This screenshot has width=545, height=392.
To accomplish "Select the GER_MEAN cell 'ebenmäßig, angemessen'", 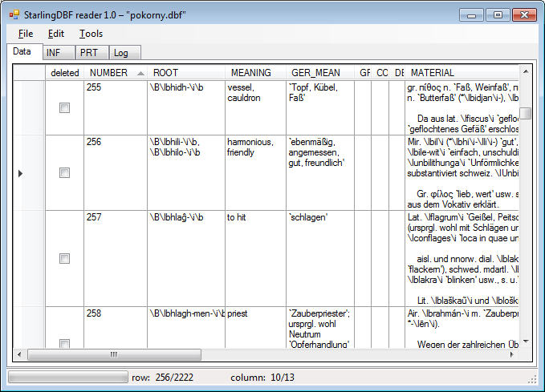I will (320, 172).
